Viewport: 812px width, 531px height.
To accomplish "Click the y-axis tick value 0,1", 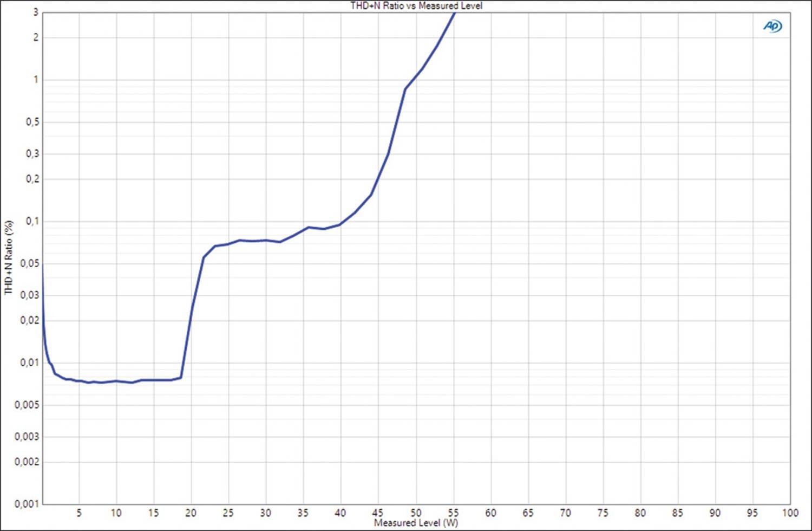I will pyautogui.click(x=32, y=221).
